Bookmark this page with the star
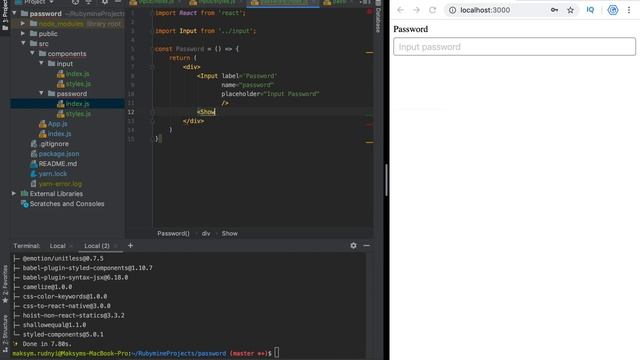This screenshot has height=360, width=640. point(571,10)
